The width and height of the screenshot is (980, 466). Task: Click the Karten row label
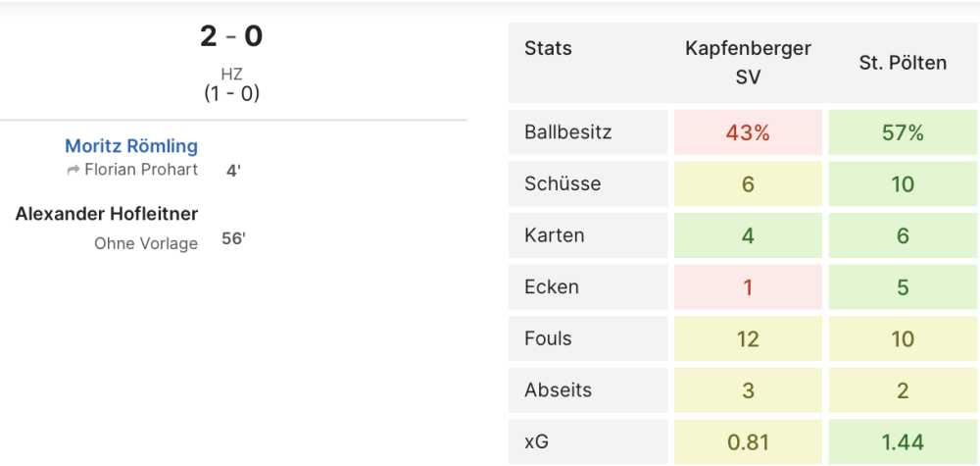tap(555, 235)
